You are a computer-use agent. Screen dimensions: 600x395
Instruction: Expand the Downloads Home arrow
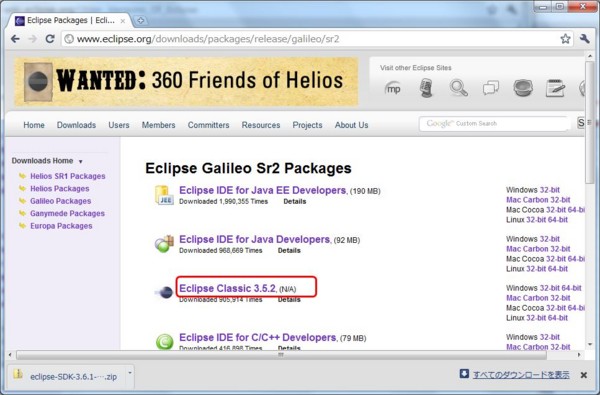pyautogui.click(x=80, y=162)
